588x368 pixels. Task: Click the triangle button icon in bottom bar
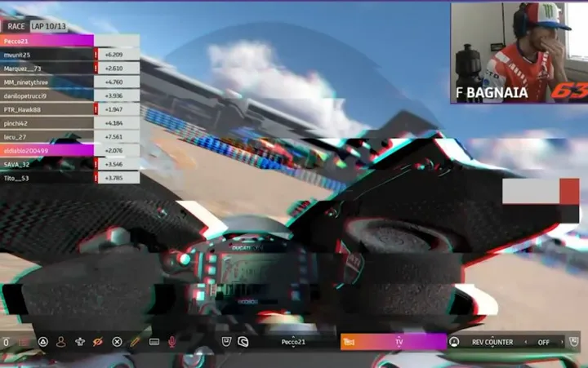click(43, 342)
